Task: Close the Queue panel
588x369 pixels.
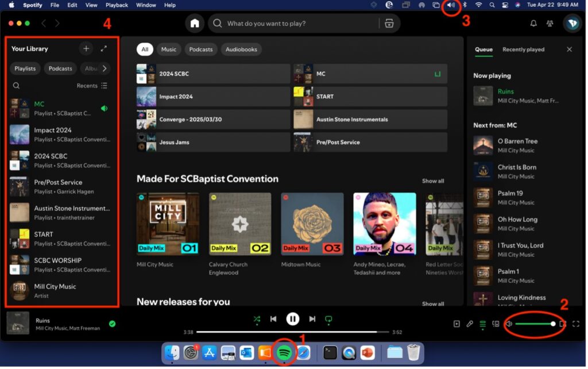Action: pyautogui.click(x=569, y=49)
